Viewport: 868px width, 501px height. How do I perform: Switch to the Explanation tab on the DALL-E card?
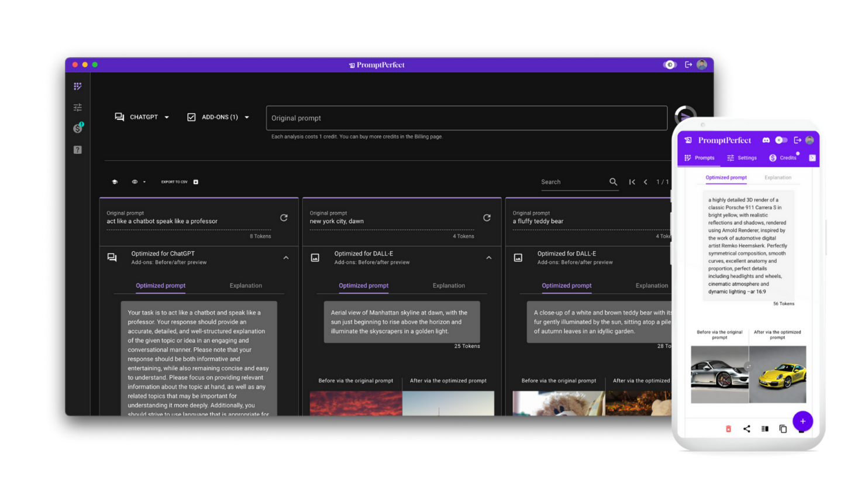(448, 286)
